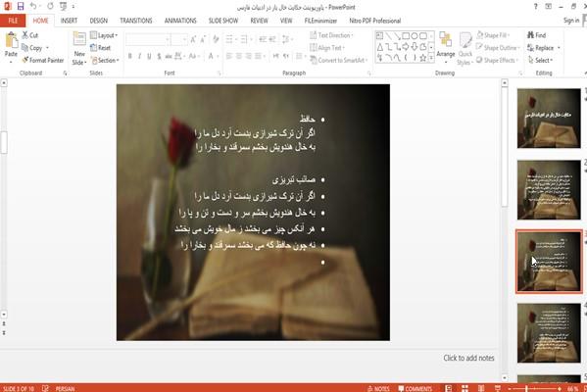Switch to Normal view icon in status bar
587x392 pixels.
tap(449, 388)
